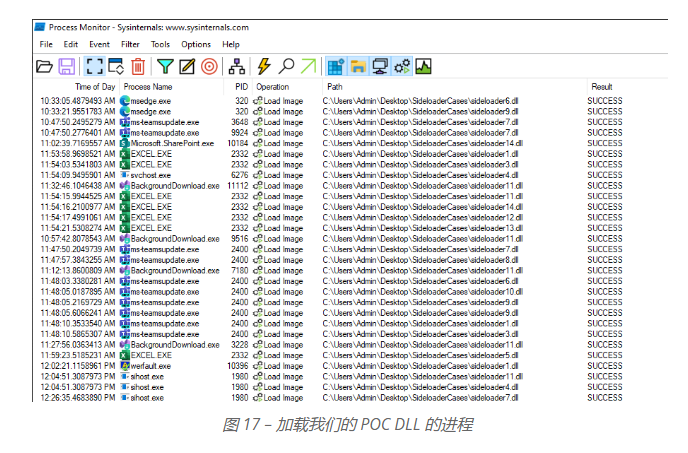
Task: Open the Filter funnel icon
Action: (165, 67)
